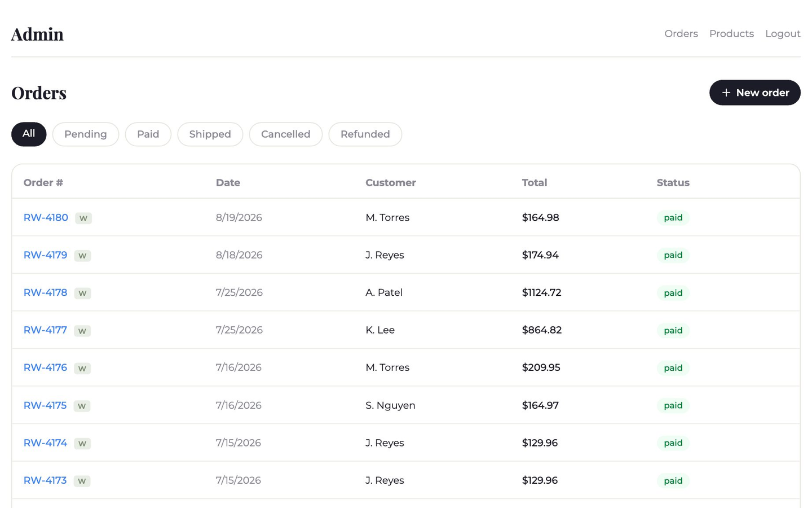Click the Status column header

[673, 182]
